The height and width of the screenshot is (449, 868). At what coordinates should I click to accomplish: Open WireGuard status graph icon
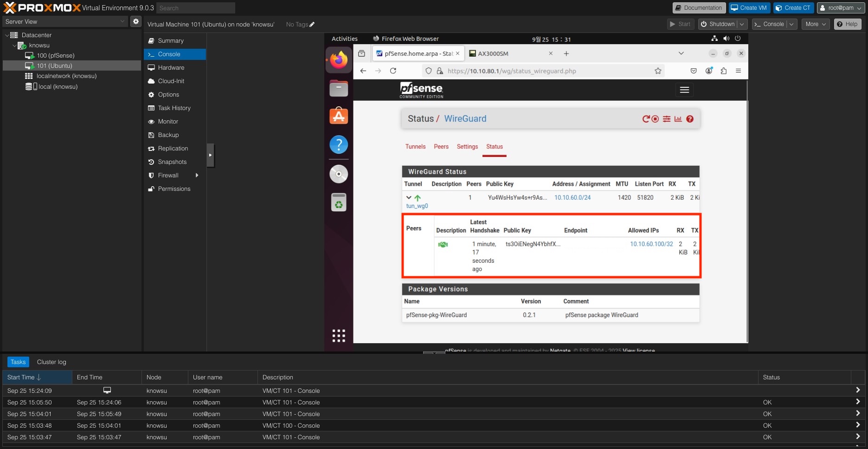678,119
